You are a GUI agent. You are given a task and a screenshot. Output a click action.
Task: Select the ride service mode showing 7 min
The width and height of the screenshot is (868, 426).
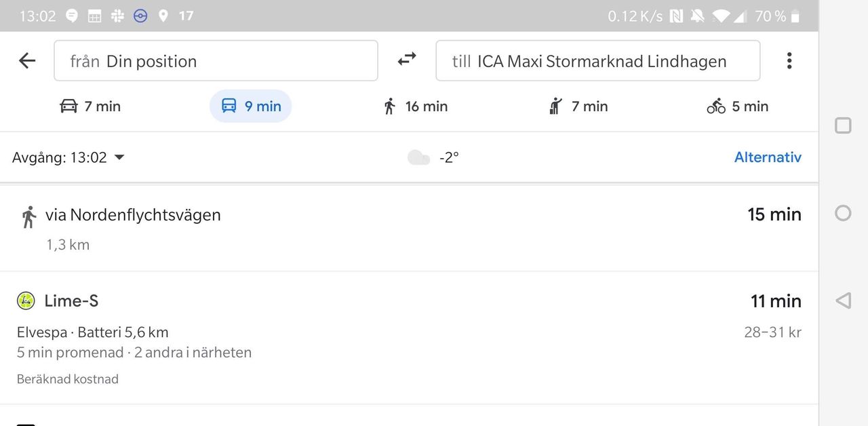[577, 106]
